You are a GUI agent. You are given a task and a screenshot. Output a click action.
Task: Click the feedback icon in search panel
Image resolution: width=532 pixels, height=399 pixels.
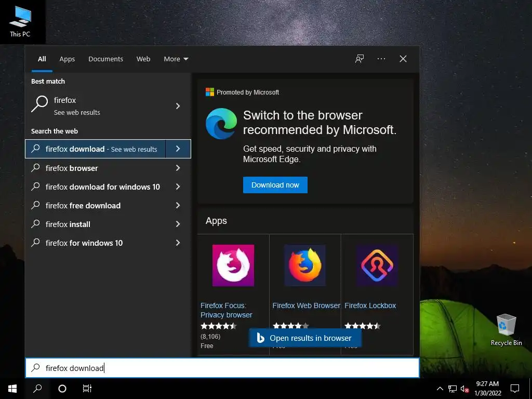[x=360, y=59]
